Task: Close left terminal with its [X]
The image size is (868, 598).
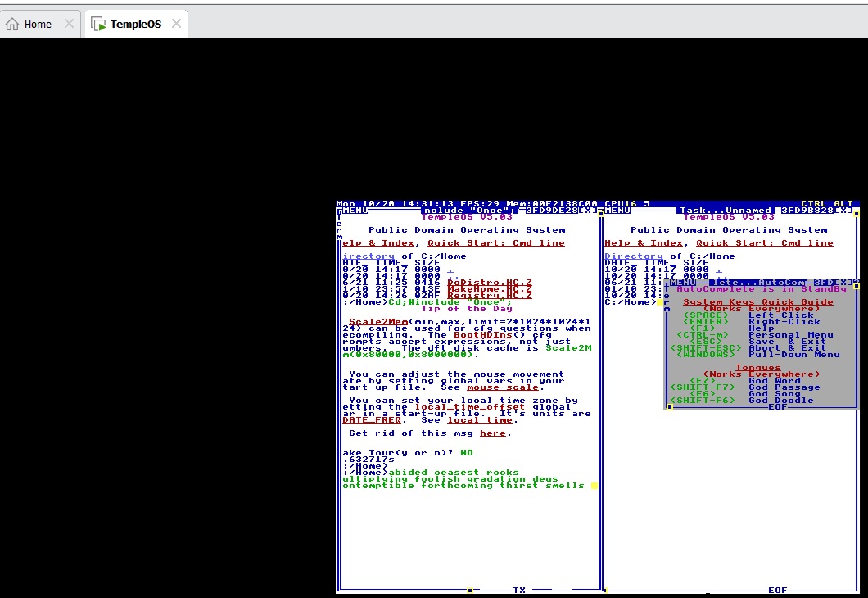Action: pyautogui.click(x=587, y=211)
